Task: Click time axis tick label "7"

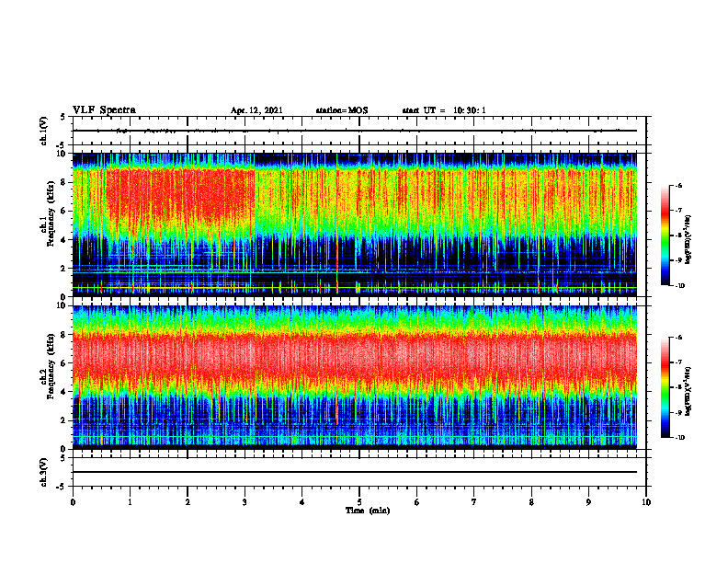Action: (x=474, y=502)
